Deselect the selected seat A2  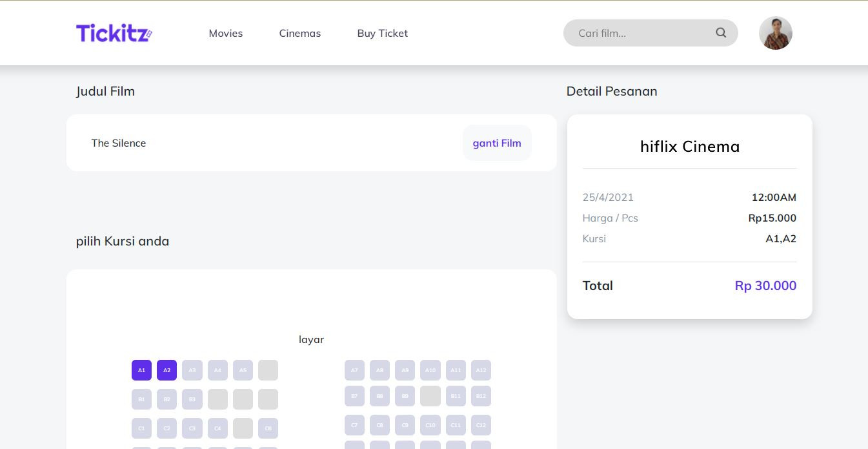(167, 370)
